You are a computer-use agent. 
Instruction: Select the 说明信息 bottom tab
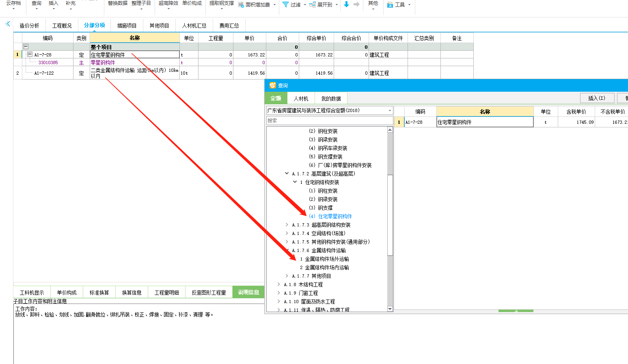(x=248, y=292)
